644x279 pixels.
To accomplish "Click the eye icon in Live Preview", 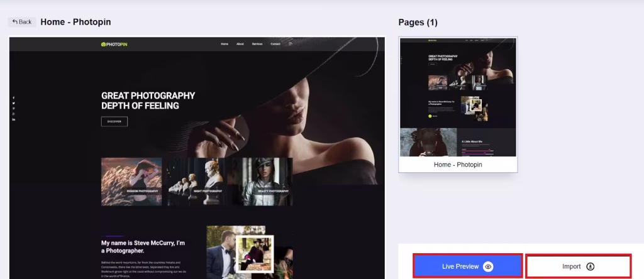I will click(x=488, y=266).
